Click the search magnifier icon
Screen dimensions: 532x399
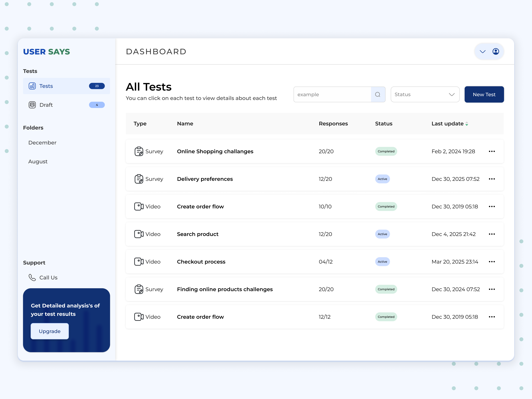[x=378, y=94]
